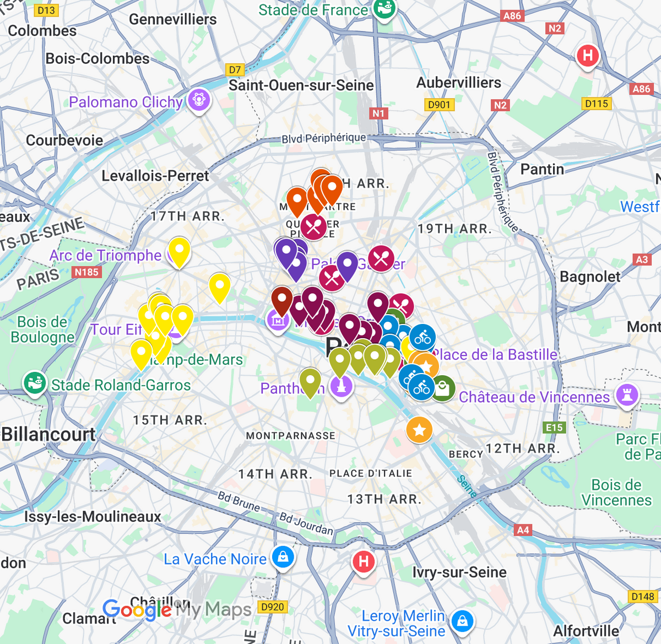Open the La Vache Noire label

pos(215,559)
